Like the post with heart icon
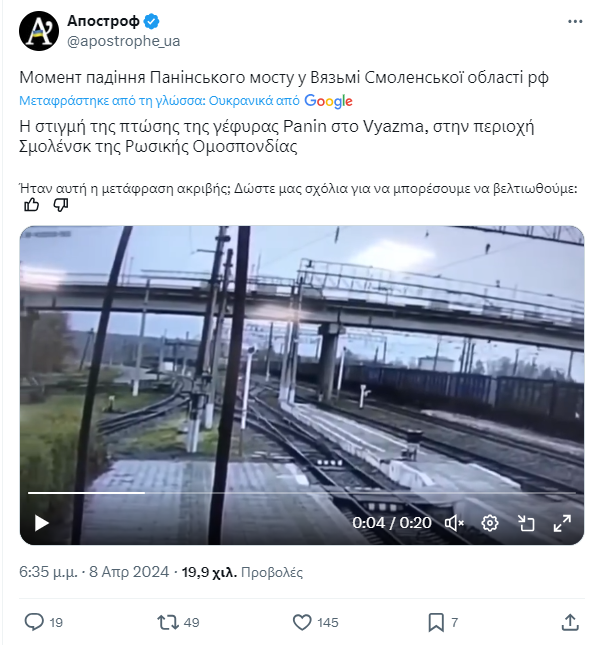This screenshot has width=592, height=645. click(302, 622)
